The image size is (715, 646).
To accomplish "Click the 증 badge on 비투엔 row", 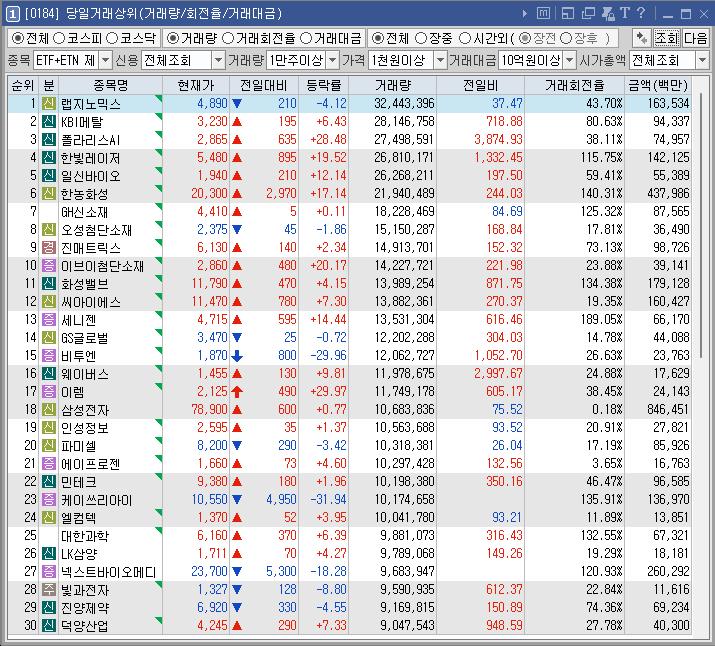I will pos(49,356).
